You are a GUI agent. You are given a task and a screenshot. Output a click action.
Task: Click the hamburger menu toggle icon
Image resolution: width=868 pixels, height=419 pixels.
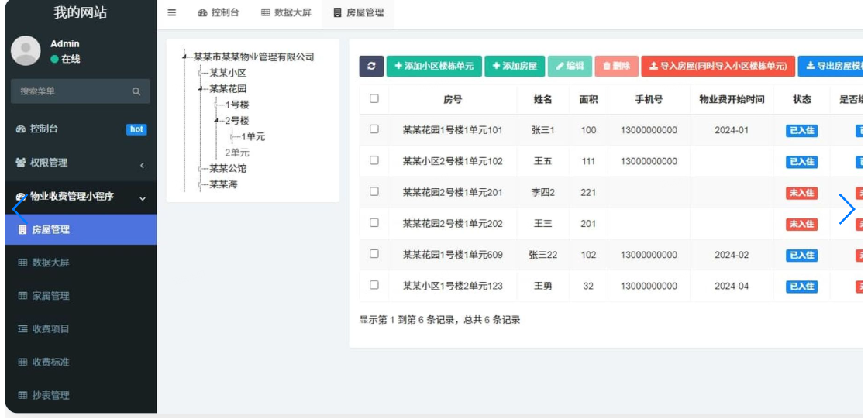tap(172, 13)
